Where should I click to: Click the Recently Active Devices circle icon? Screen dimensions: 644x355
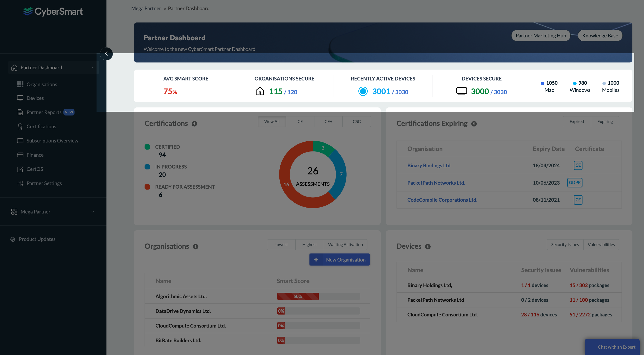(363, 91)
